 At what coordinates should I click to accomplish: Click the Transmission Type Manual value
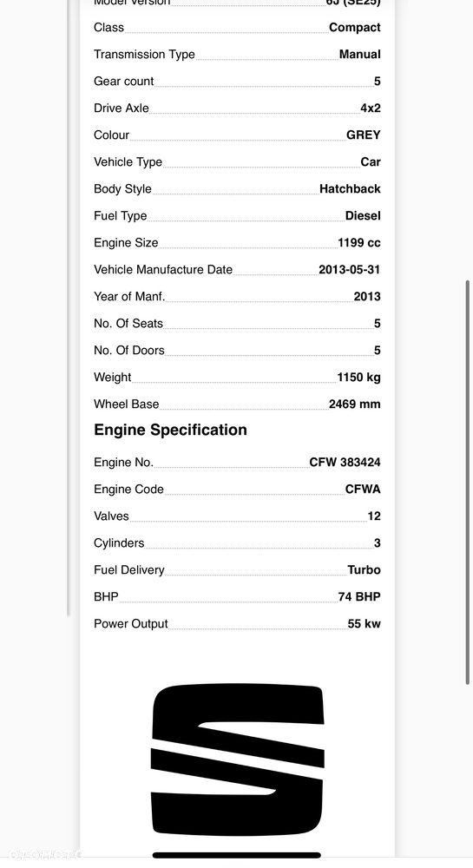tap(359, 54)
